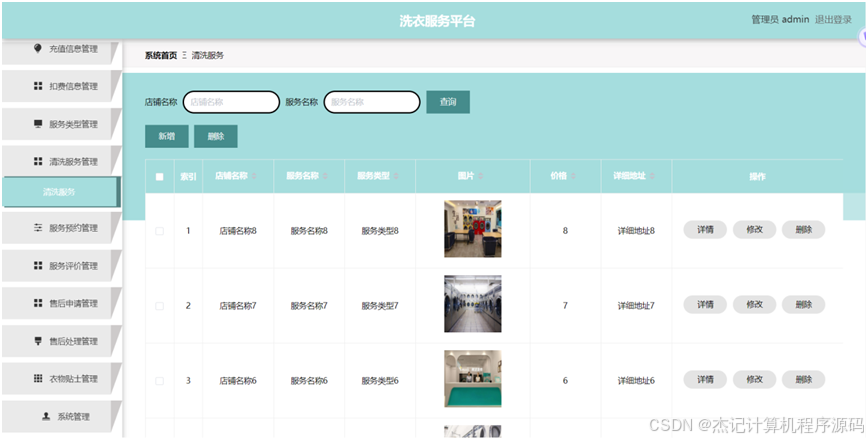Click the cell text 详细地址7
868x440 pixels.
pyautogui.click(x=636, y=306)
